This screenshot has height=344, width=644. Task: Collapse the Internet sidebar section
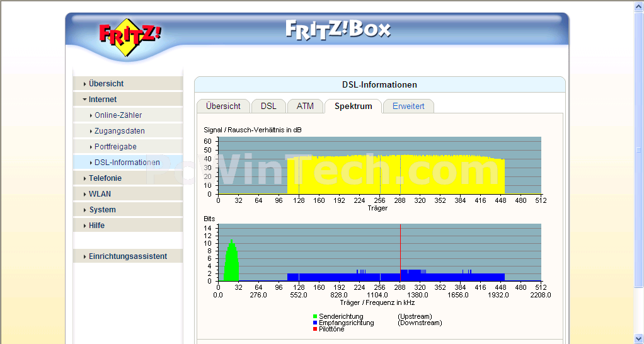(x=128, y=100)
